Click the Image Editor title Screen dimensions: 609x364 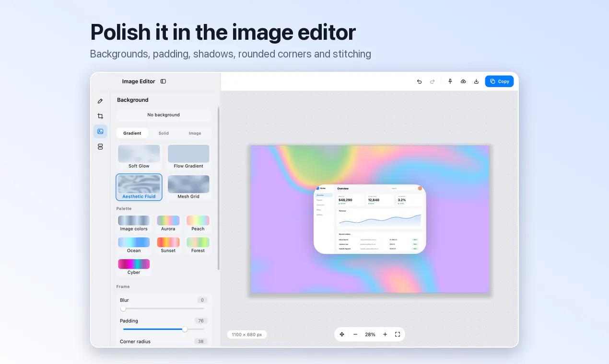tap(139, 81)
